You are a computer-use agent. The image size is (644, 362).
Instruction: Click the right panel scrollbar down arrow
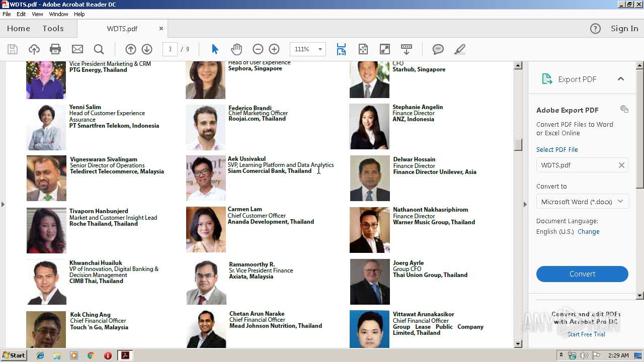(640, 296)
